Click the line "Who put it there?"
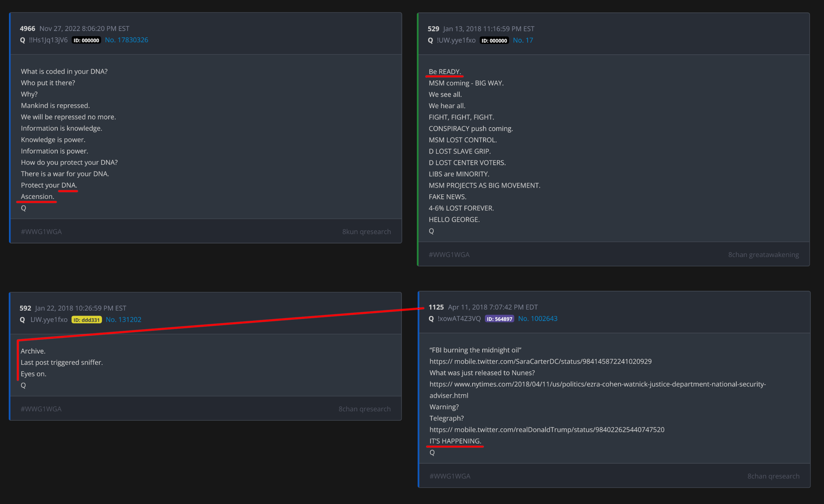 point(48,83)
